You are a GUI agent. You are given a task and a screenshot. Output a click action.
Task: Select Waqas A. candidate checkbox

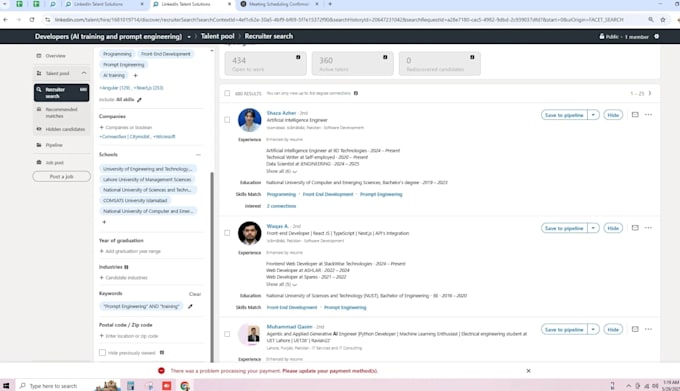[227, 233]
